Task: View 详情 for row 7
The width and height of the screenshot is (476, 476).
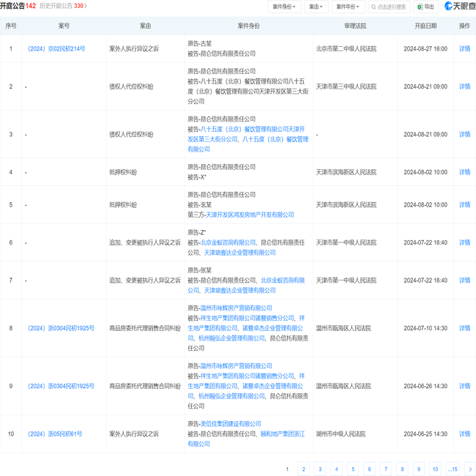Action: pyautogui.click(x=464, y=280)
